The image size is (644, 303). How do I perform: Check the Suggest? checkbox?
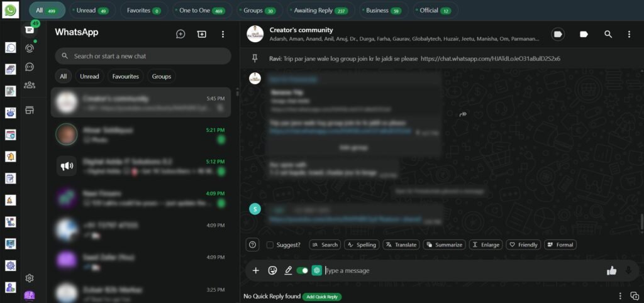[270, 245]
